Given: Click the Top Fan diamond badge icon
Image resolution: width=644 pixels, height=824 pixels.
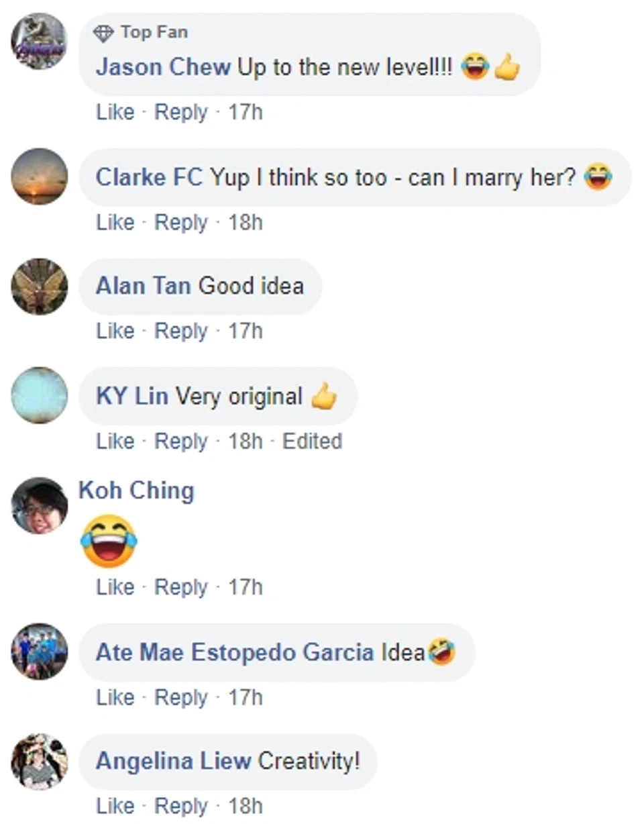Looking at the screenshot, I should [x=104, y=33].
